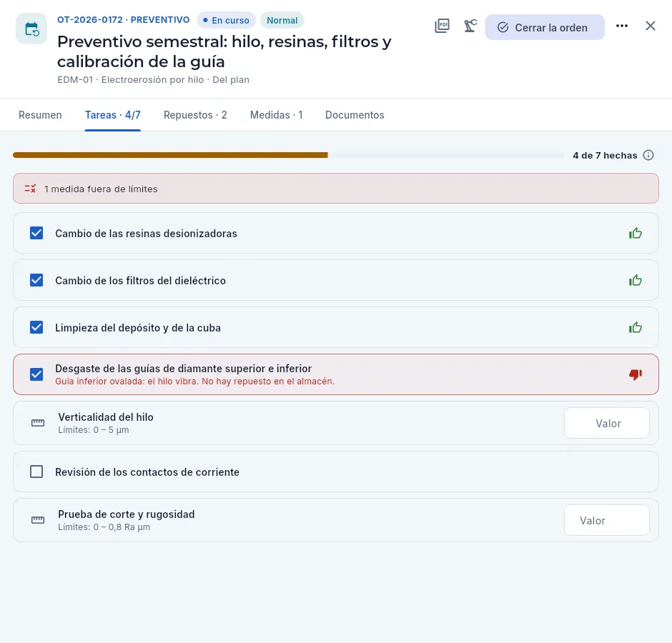Open the Medidas tab
The image size is (672, 643).
click(x=277, y=115)
